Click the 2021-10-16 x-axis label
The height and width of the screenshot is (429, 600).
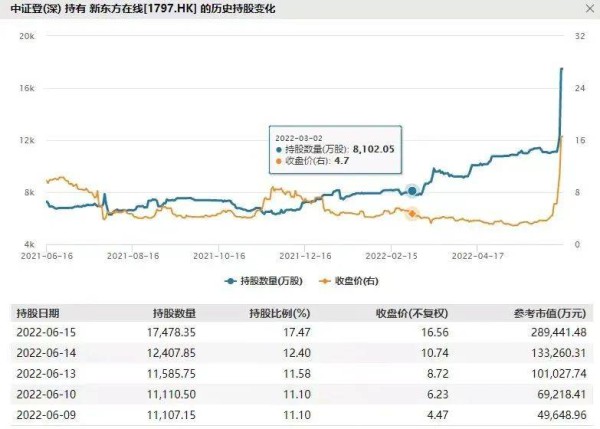219,256
